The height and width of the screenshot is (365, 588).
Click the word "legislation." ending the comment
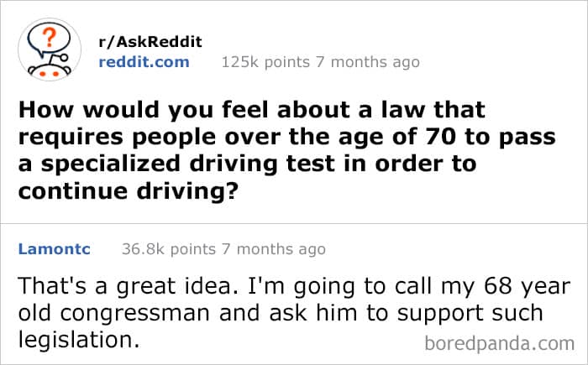click(76, 341)
